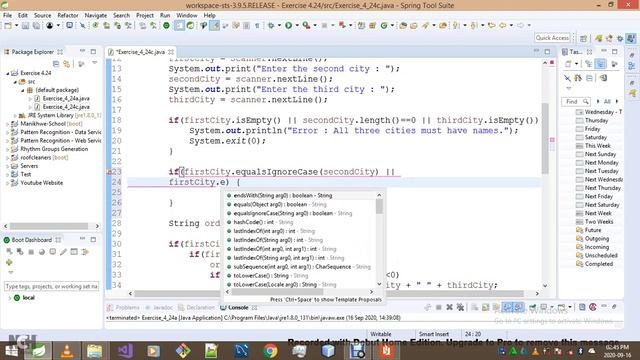Click the Remove All Terminated Launches console icon

click(x=460, y=307)
